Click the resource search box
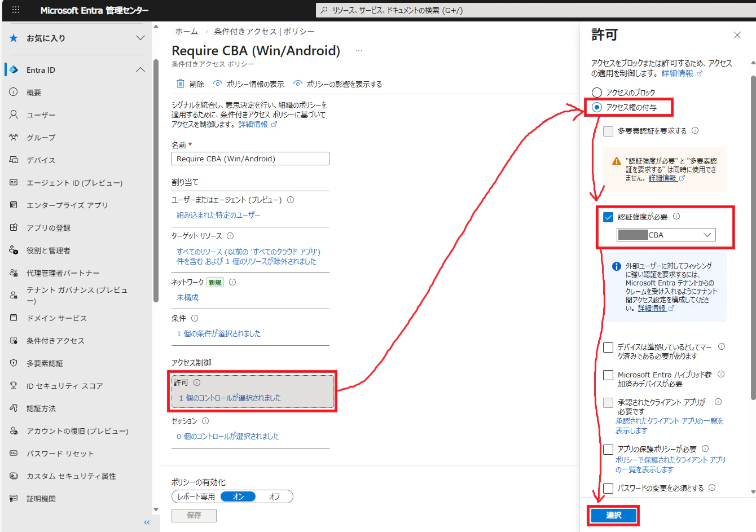 pos(536,10)
